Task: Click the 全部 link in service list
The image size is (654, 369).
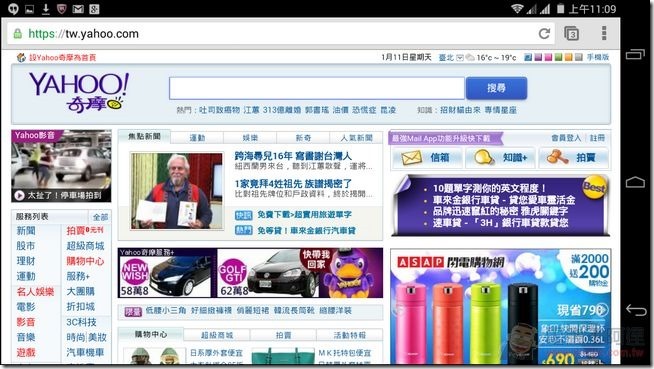Action: [x=100, y=217]
